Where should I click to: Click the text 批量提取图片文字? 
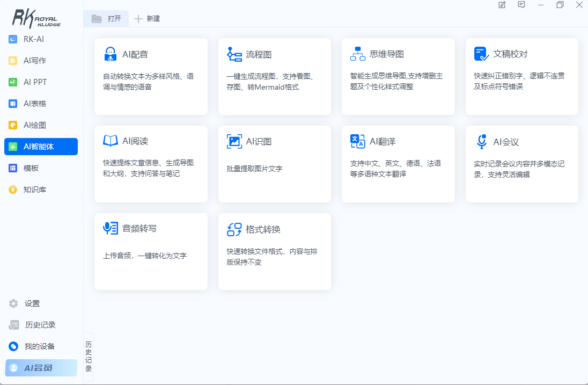point(255,169)
